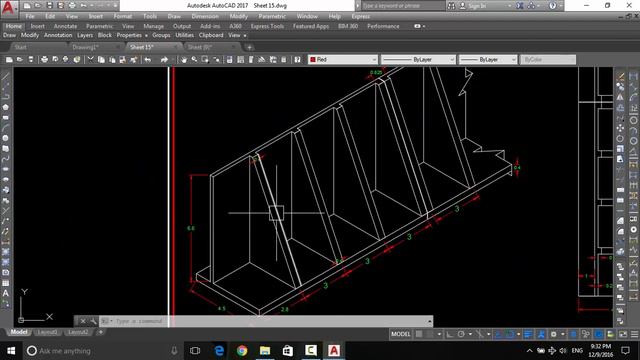Click the binoculars search icon

tap(451, 6)
